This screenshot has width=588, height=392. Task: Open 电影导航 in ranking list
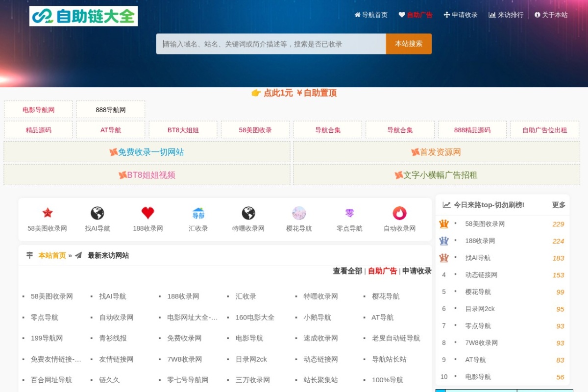pos(478,377)
